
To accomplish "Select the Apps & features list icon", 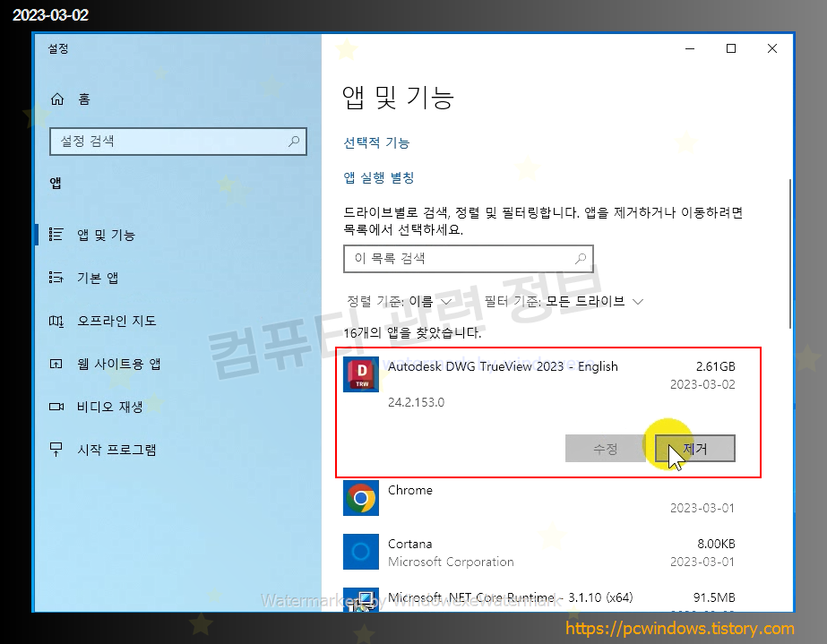I will [x=56, y=234].
